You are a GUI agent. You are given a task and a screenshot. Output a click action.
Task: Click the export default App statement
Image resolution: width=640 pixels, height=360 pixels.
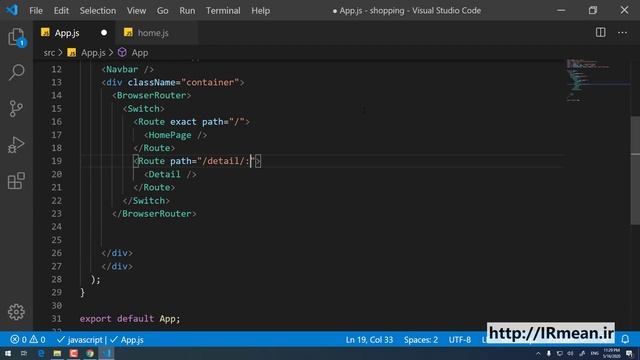(130, 318)
